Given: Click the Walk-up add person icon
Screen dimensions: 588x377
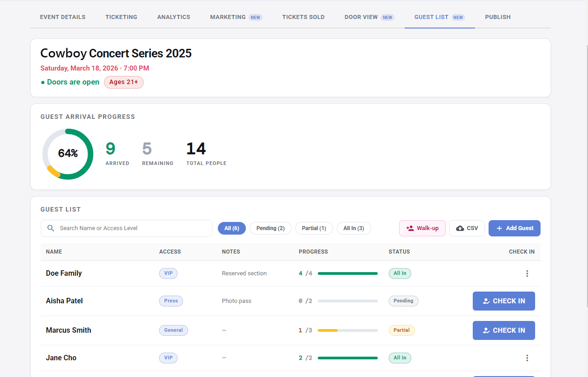Looking at the screenshot, I should pyautogui.click(x=410, y=228).
